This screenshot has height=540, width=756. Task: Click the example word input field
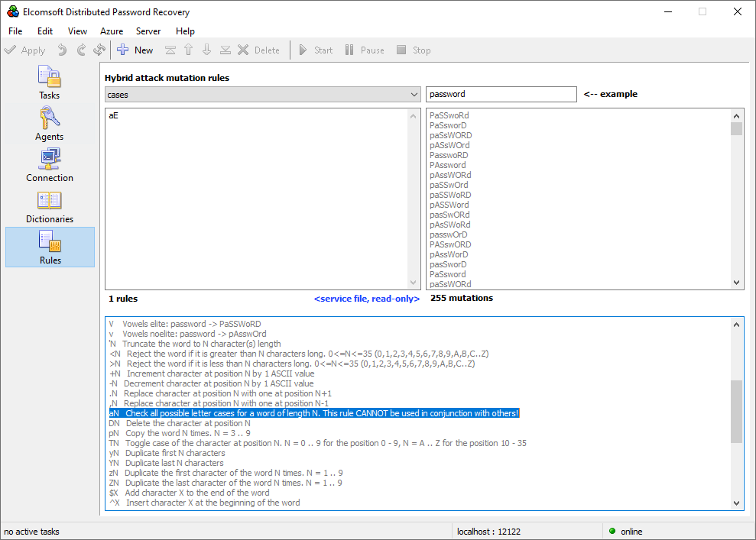click(501, 94)
